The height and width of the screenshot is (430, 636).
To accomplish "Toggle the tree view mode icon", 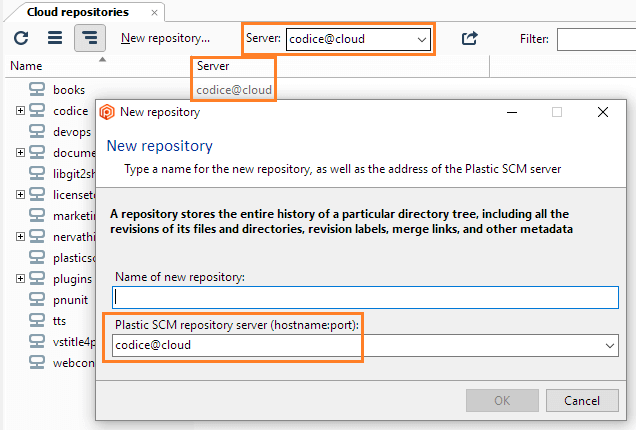I will (90, 38).
